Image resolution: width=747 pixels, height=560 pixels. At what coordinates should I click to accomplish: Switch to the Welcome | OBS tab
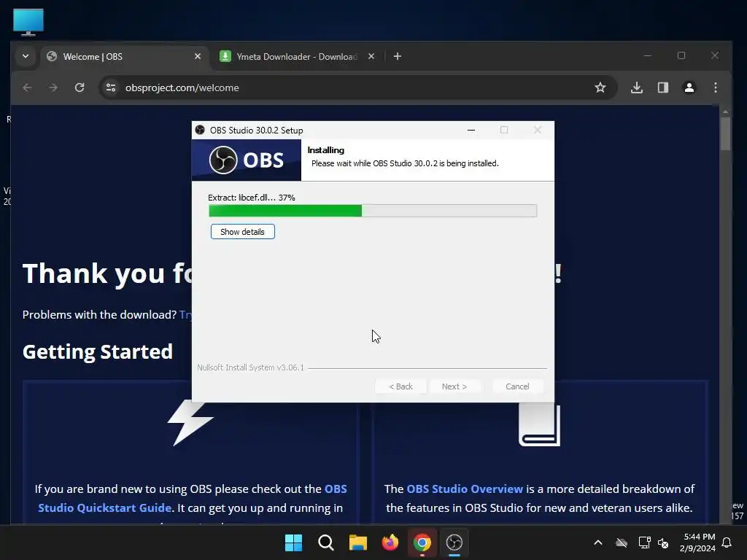[x=123, y=57]
